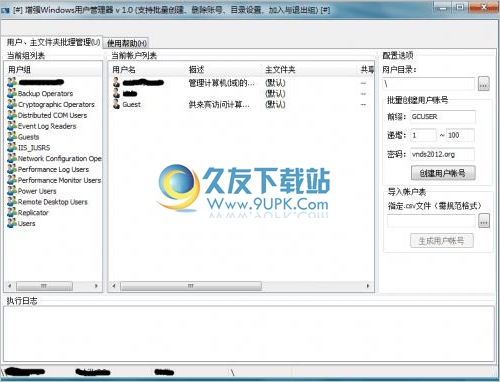Select the Event Log Readers group

point(47,126)
